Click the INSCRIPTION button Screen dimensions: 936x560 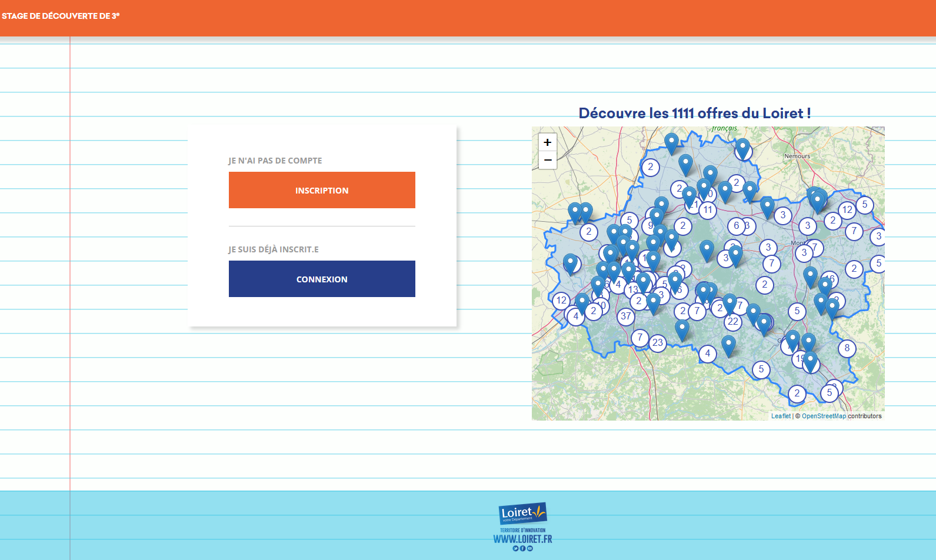[x=322, y=190]
